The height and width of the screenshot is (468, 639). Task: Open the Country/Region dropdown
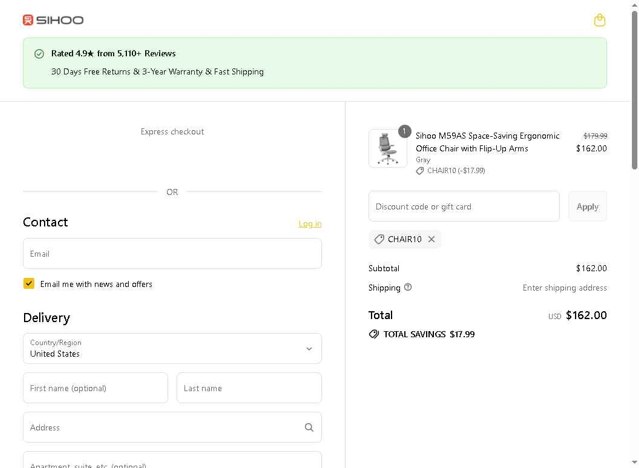coord(172,349)
